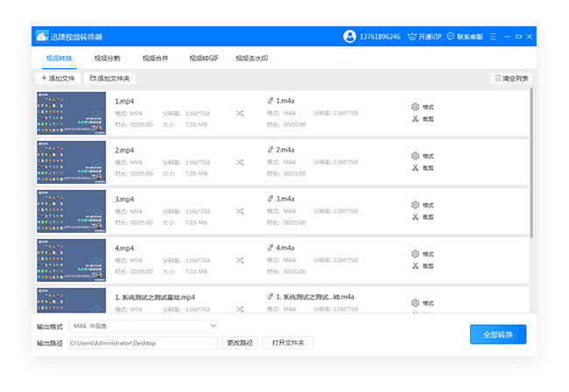This screenshot has width=569, height=392.
Task: Switch to the 视频合并 tab
Action: 155,58
